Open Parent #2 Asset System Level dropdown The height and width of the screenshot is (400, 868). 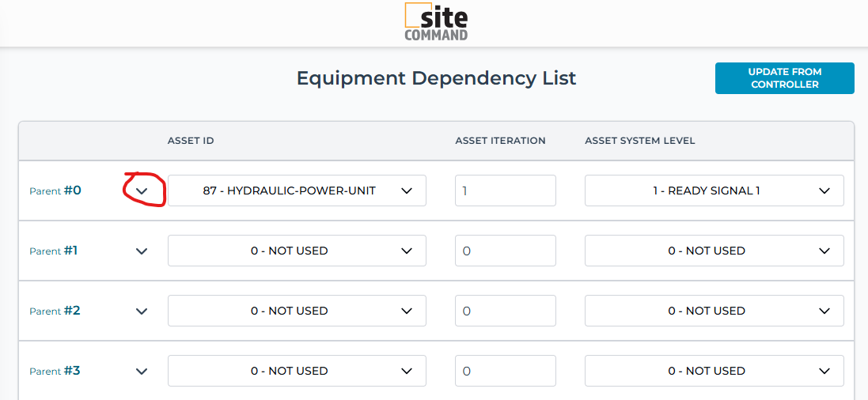714,311
